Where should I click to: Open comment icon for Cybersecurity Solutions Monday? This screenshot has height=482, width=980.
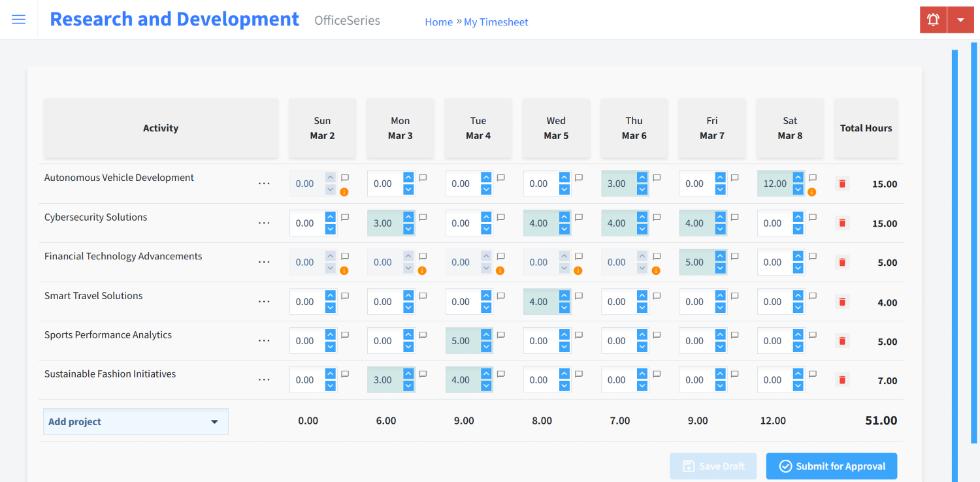[x=423, y=217]
